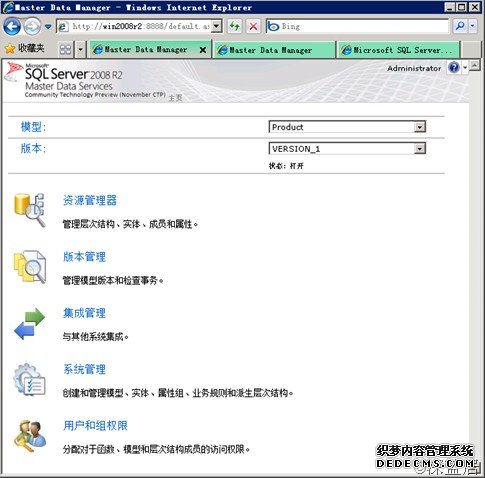485x478 pixels.
Task: Click the 主页 breadcrumb text
Action: pos(175,98)
